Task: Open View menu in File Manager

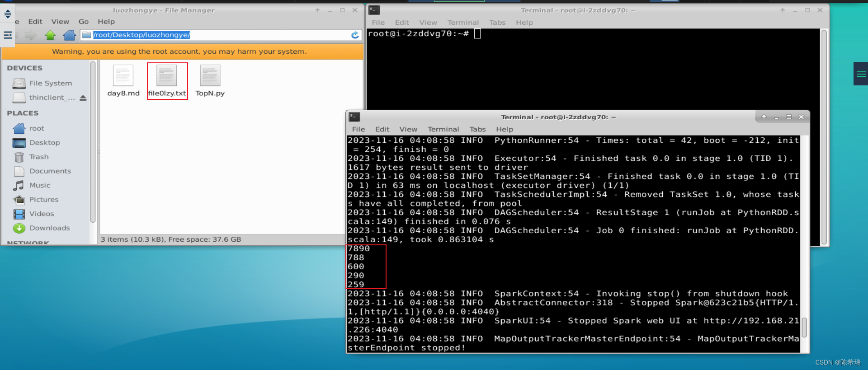Action: [60, 21]
